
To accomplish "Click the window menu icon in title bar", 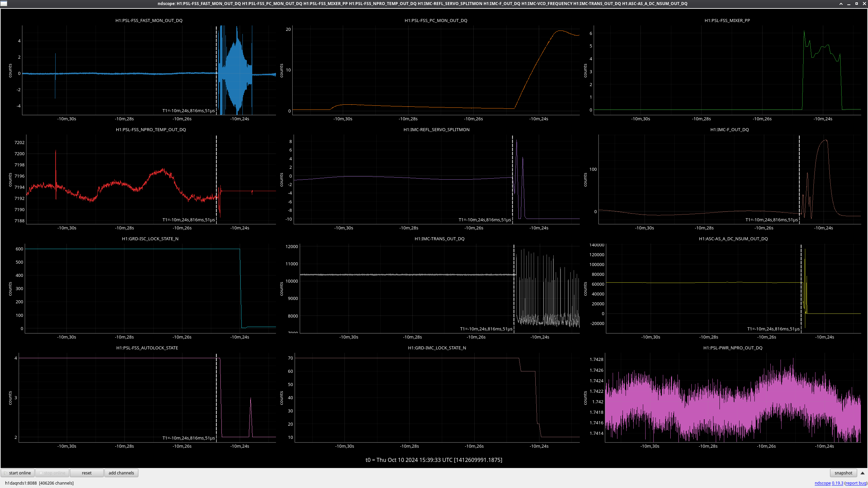I will click(3, 3).
